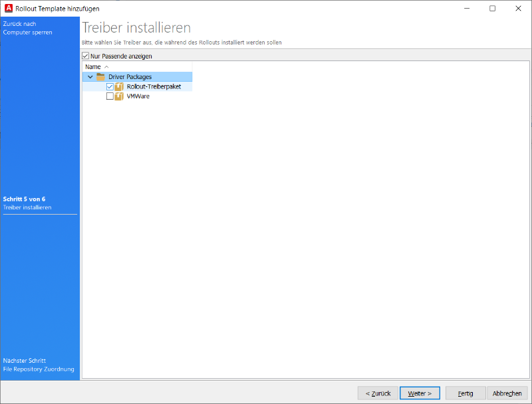Click the Rollout-Treiberpaket package icon
The image size is (532, 404).
120,86
